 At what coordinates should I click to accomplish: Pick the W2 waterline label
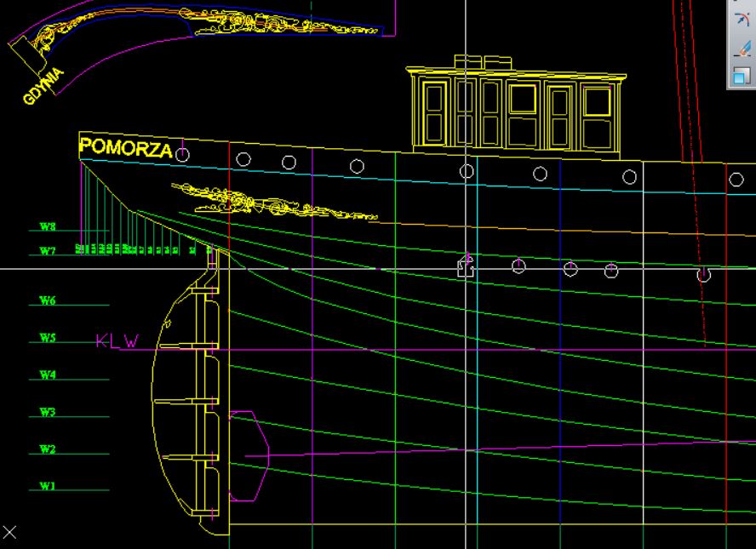(47, 449)
